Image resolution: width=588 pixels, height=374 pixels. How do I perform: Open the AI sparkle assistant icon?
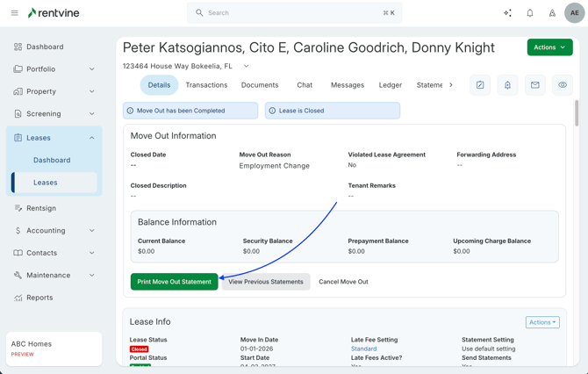tap(507, 13)
